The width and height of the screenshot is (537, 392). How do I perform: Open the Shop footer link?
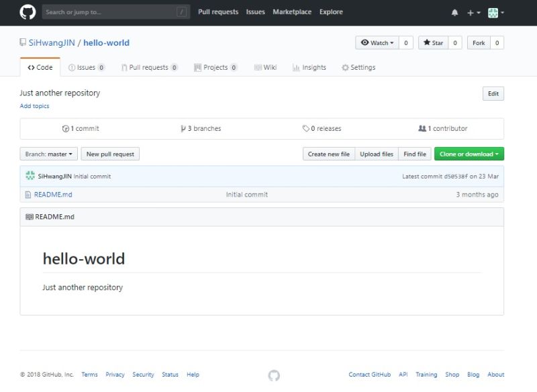click(452, 375)
